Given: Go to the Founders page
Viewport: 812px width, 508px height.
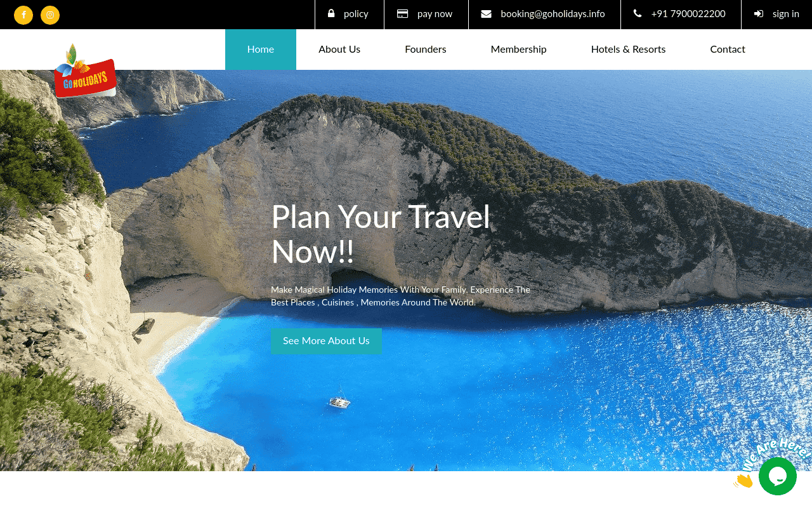Looking at the screenshot, I should [426, 50].
